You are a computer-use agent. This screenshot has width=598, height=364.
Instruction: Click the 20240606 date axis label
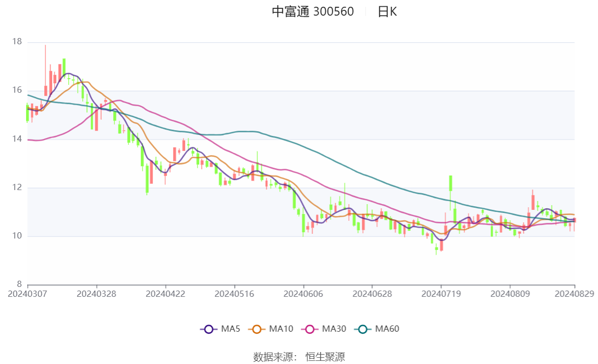coord(303,294)
